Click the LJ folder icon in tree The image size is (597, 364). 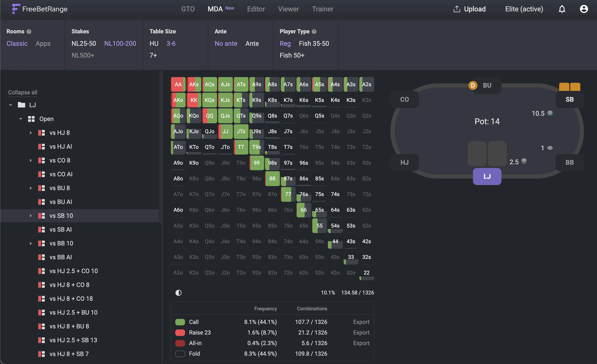(22, 105)
